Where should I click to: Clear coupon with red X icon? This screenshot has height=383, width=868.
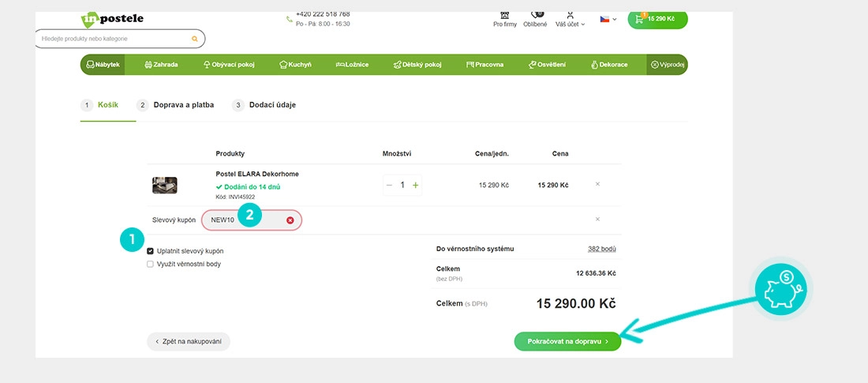pyautogui.click(x=290, y=220)
